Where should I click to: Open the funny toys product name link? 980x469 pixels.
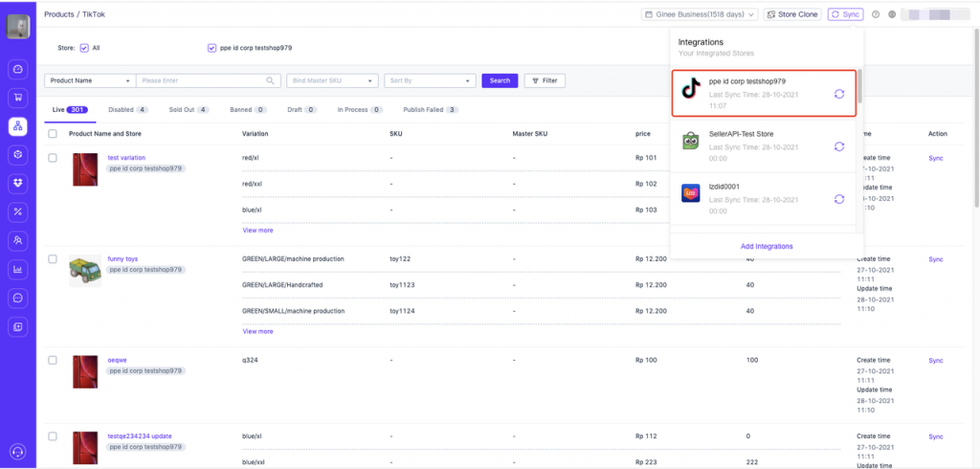[122, 258]
